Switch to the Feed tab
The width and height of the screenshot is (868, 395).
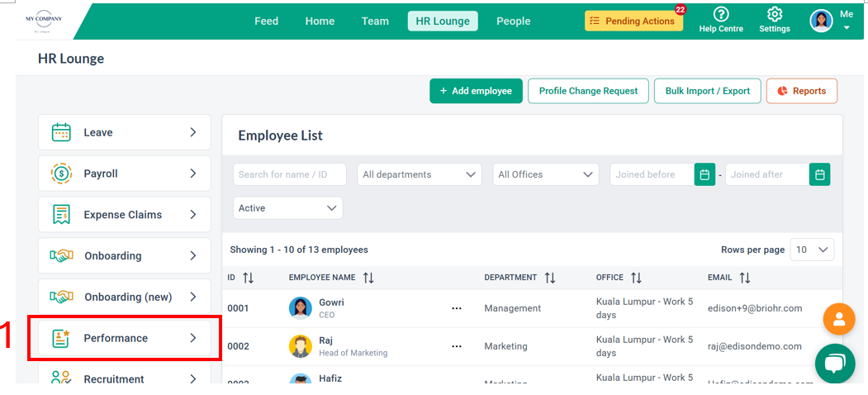266,21
